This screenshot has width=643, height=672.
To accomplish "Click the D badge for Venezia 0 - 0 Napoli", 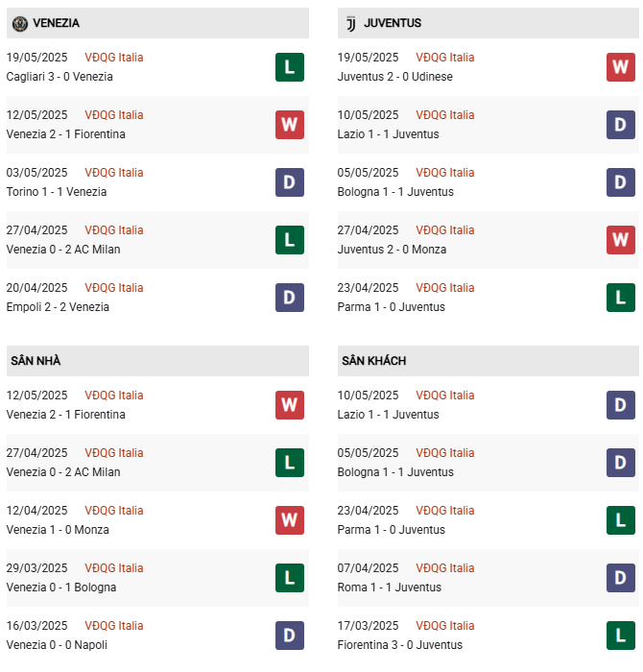I will [290, 636].
